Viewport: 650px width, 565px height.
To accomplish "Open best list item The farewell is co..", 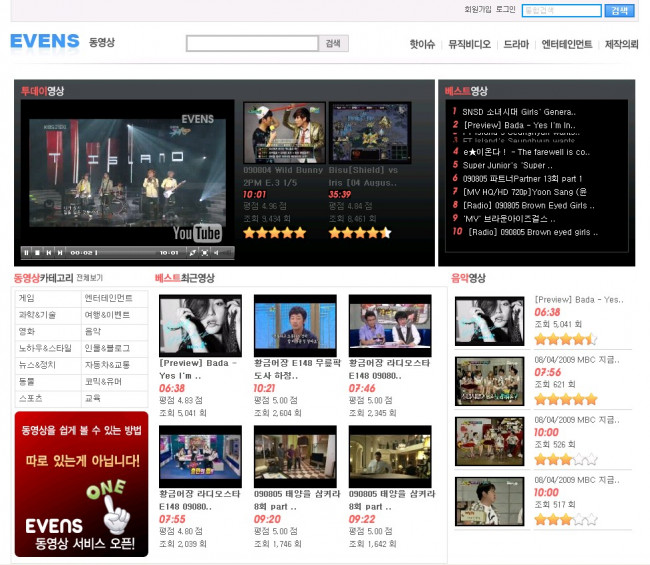I will tap(526, 152).
